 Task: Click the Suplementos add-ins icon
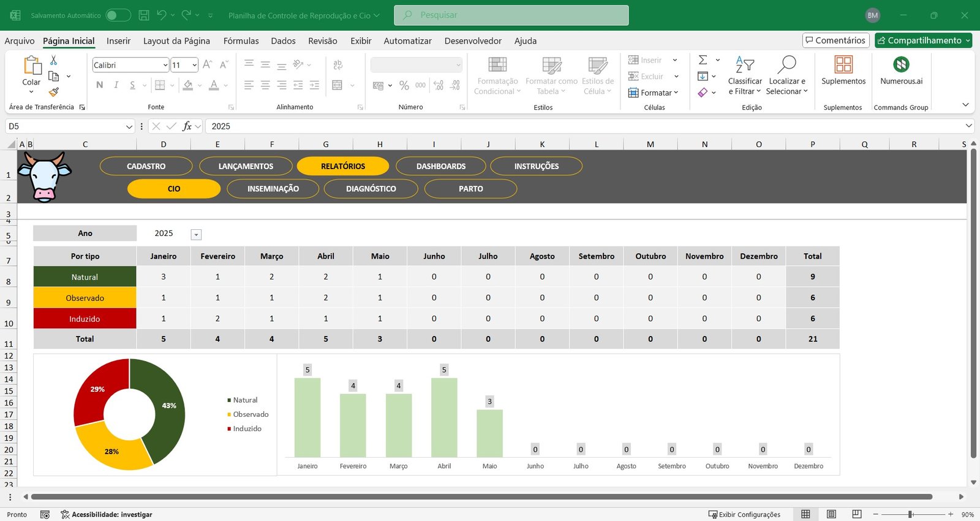click(x=843, y=65)
